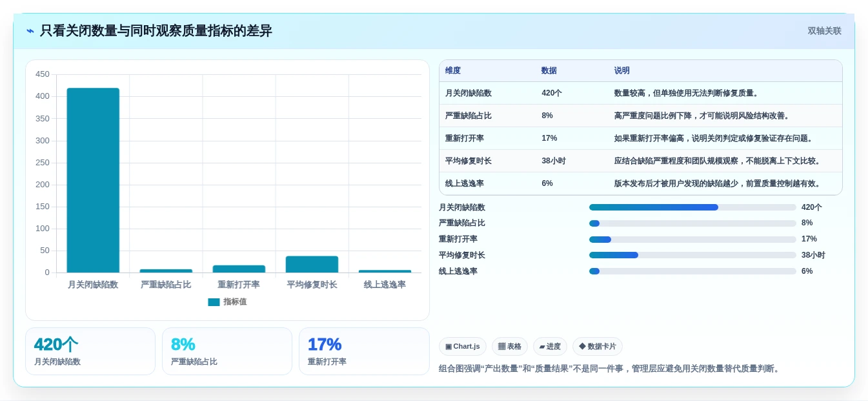Image resolution: width=868 pixels, height=401 pixels.
Task: Click the 线上逃逸率 bar in chart
Action: point(385,271)
